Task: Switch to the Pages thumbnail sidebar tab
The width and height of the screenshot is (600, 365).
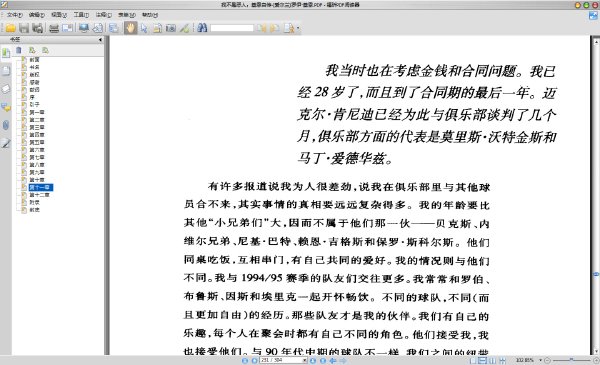Action: coord(6,71)
